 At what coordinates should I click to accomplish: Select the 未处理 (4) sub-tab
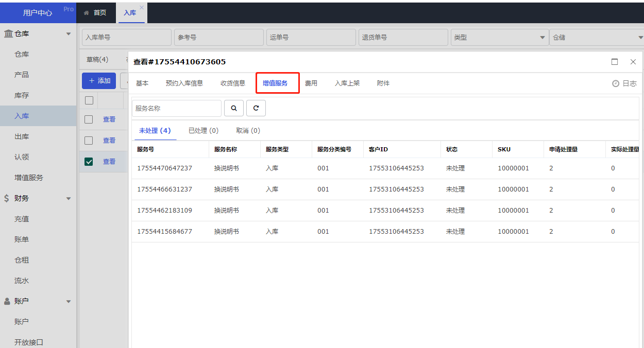(x=155, y=131)
